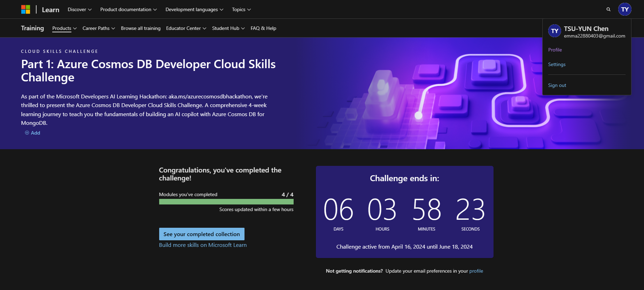This screenshot has width=644, height=290.
Task: Click the challenge title heading
Action: click(x=148, y=71)
